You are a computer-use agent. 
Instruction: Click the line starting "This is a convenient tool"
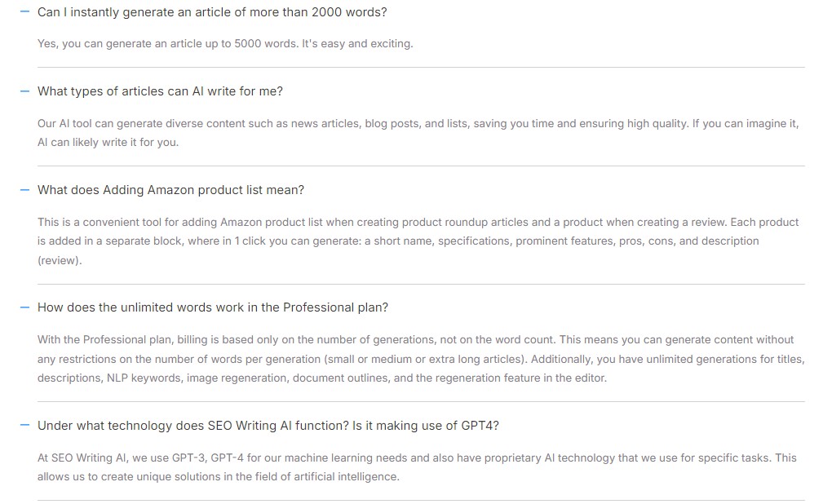418,222
